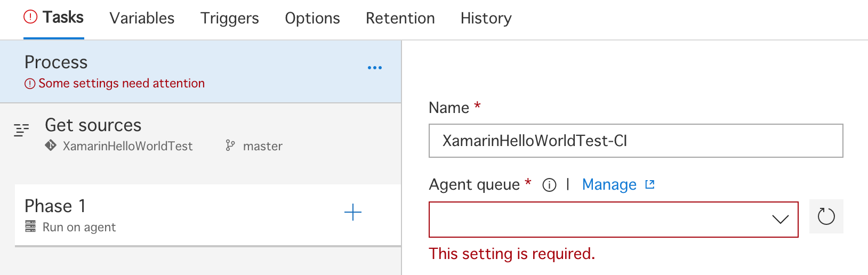
Task: Click the external link icon beside Manage
Action: point(650,184)
